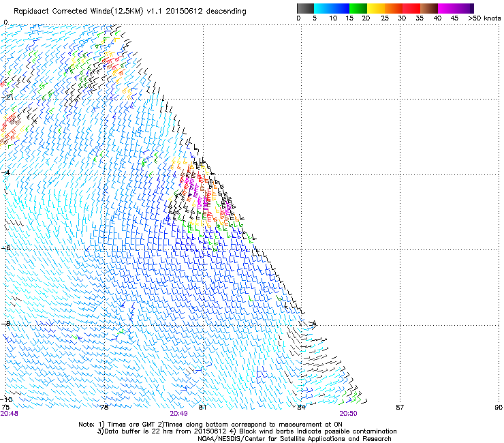Click the longitude label '81'
Image resolution: width=504 pixels, height=443 pixels.
pos(202,408)
